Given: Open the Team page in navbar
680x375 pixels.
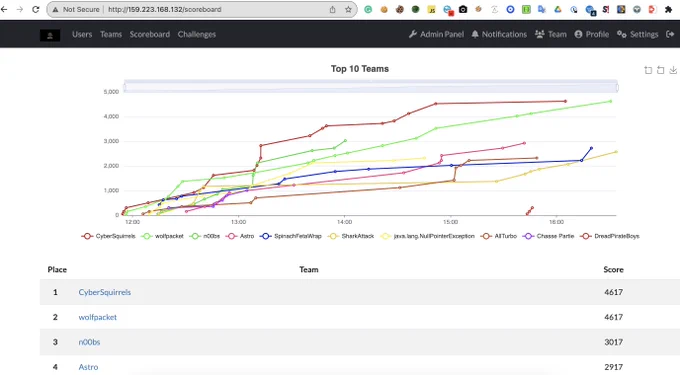Looking at the screenshot, I should point(551,34).
